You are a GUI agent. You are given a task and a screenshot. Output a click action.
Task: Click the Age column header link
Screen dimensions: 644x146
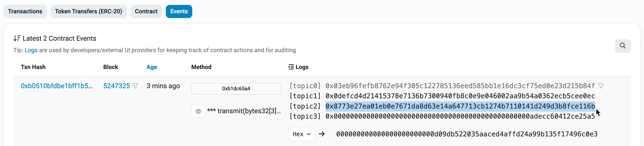[152, 67]
